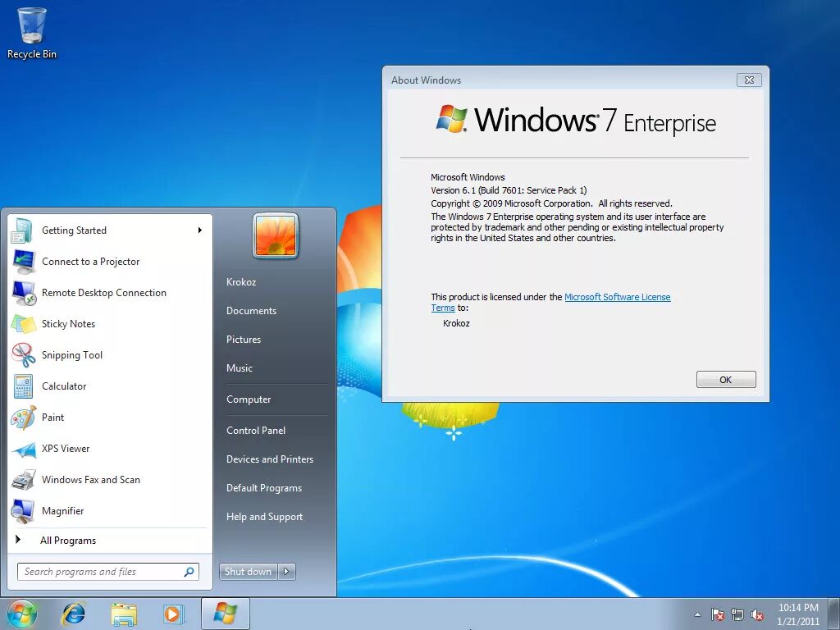
Task: Select the Snipping Tool label
Action: click(72, 354)
